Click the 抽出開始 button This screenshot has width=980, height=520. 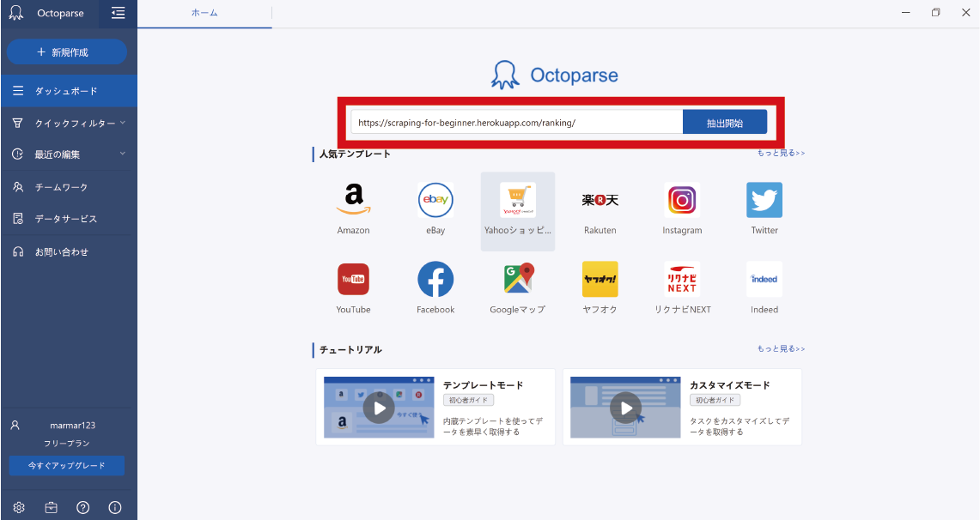click(724, 123)
